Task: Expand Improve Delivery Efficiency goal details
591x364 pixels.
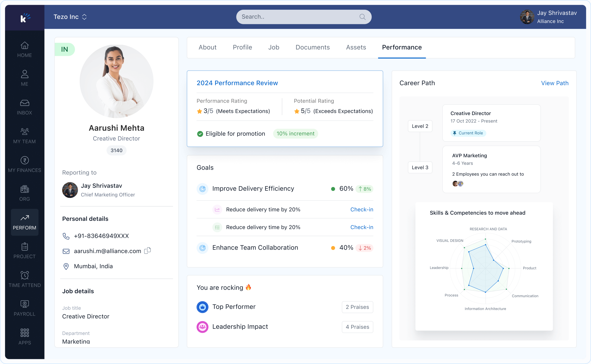Action: (253, 189)
